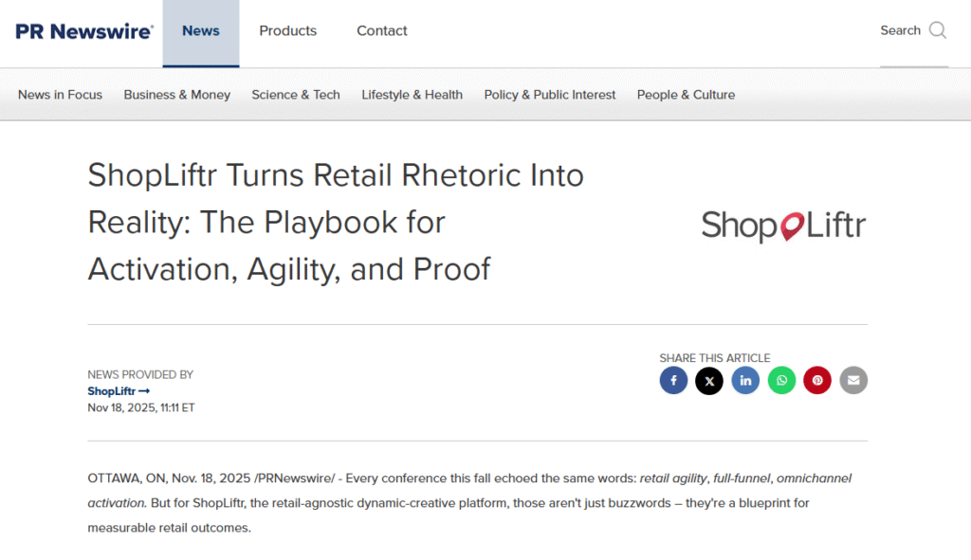Share article on LinkedIn

(745, 381)
